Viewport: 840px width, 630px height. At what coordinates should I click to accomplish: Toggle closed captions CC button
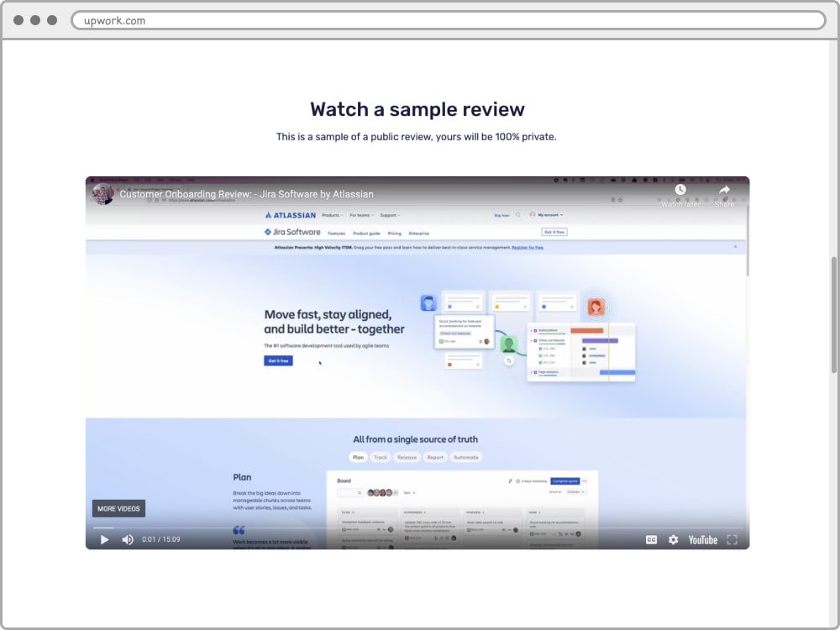coord(652,539)
